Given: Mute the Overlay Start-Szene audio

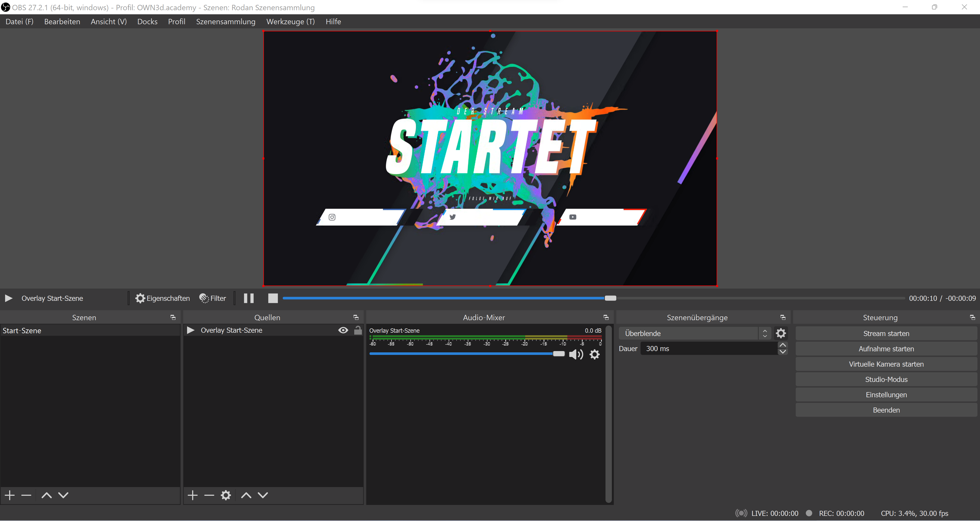Looking at the screenshot, I should 576,354.
